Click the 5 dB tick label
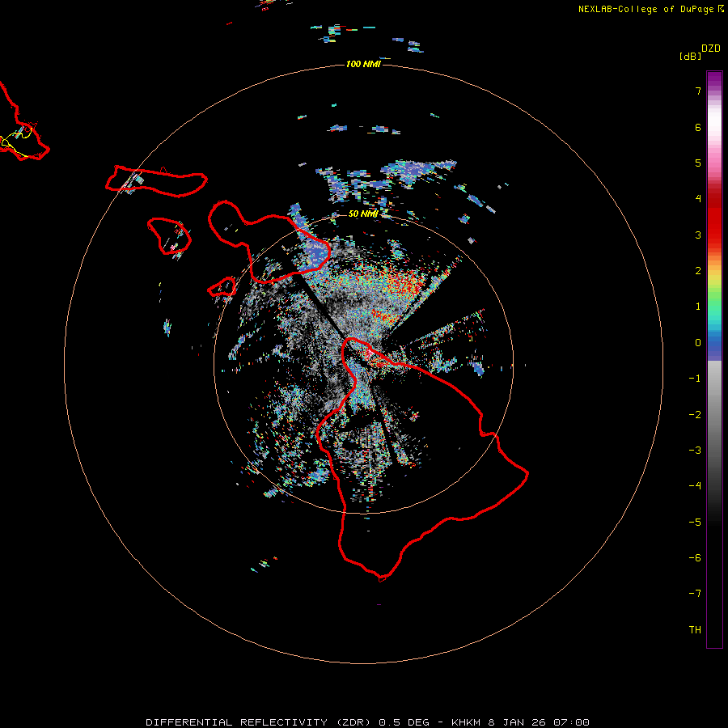The height and width of the screenshot is (728, 728). pos(698,163)
